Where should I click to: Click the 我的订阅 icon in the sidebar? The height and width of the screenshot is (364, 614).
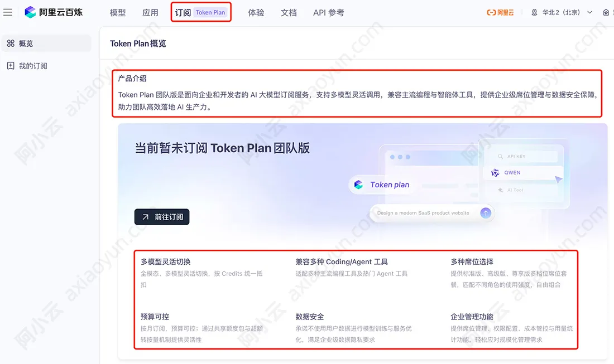pos(10,66)
